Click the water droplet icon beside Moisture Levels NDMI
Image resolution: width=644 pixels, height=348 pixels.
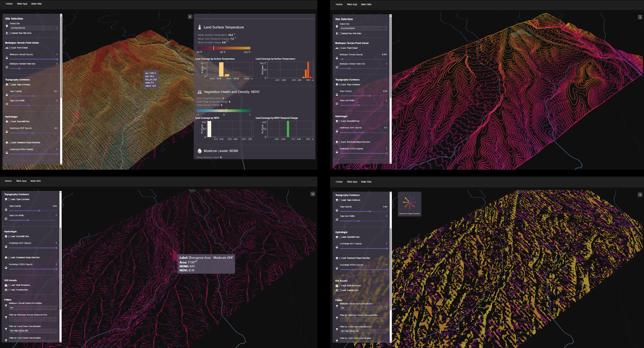pos(199,151)
